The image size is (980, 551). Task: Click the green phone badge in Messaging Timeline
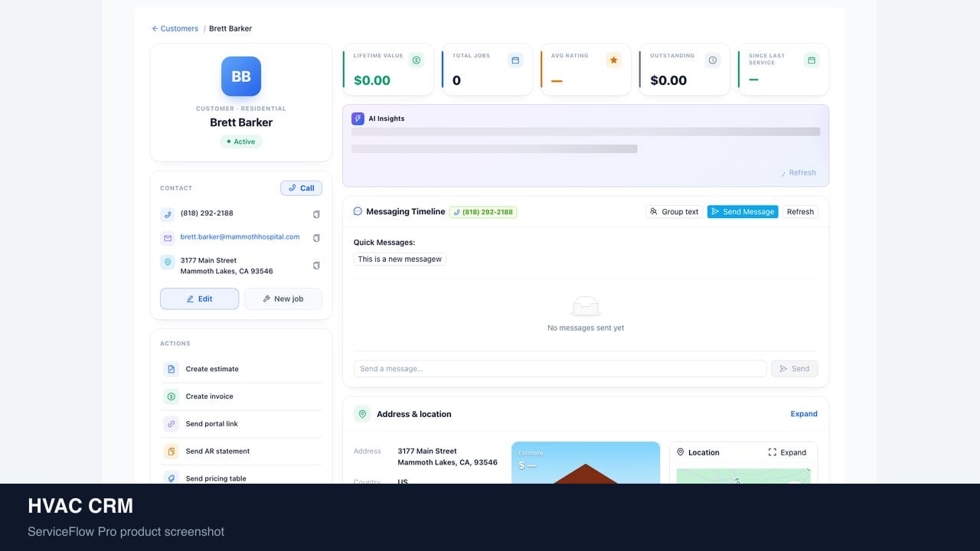[483, 212]
